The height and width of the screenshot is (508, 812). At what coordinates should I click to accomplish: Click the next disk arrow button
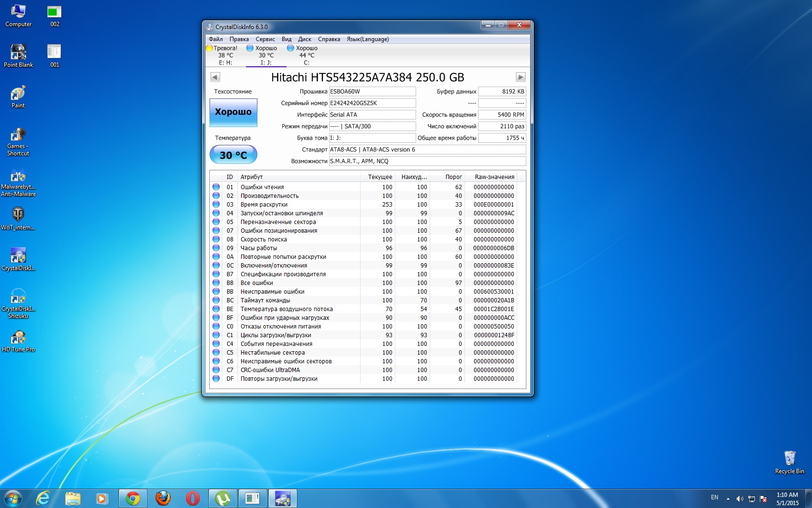520,77
